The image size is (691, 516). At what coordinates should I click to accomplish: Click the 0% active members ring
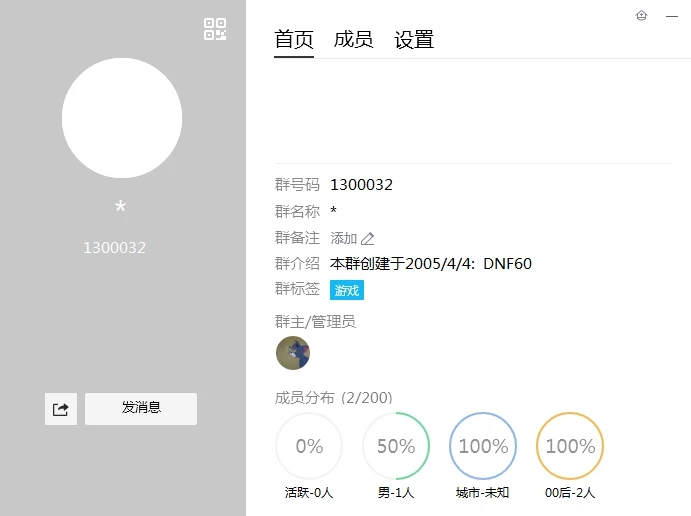309,446
